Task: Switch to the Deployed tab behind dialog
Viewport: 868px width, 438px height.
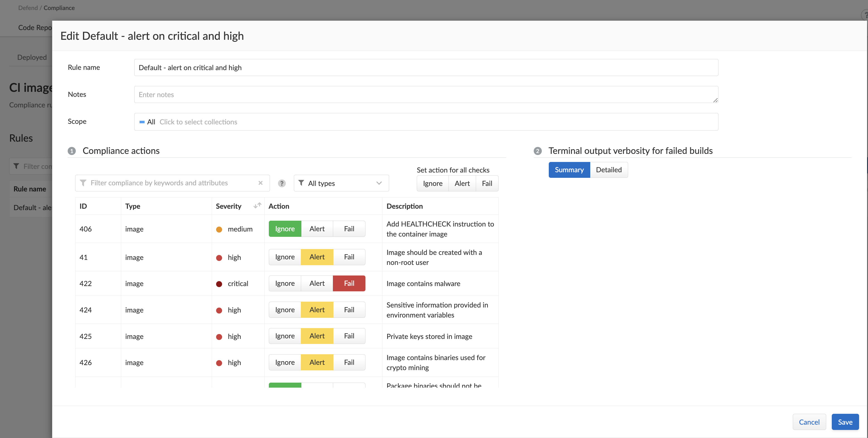Action: pyautogui.click(x=32, y=57)
